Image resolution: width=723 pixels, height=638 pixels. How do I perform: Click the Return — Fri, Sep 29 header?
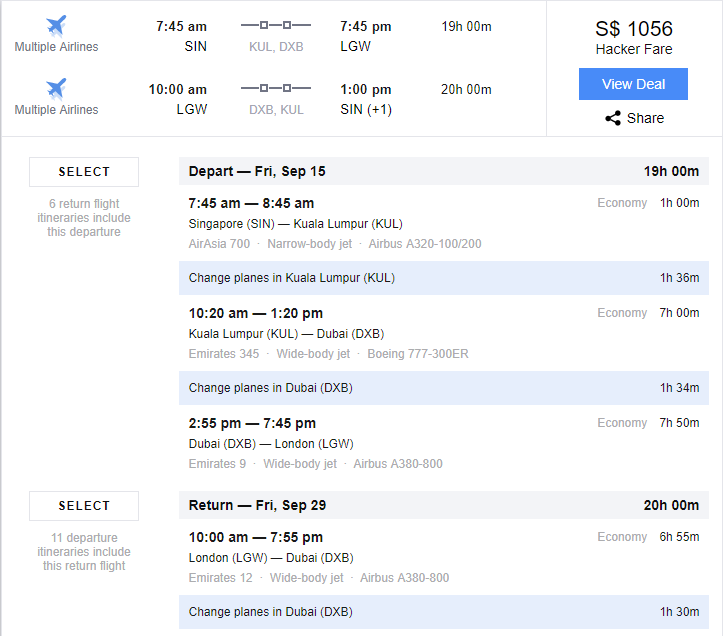pyautogui.click(x=444, y=505)
